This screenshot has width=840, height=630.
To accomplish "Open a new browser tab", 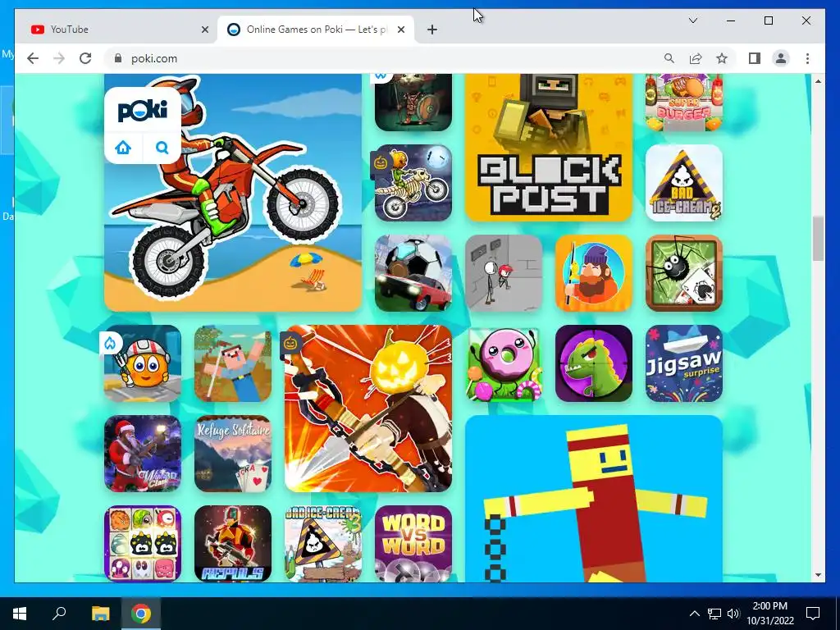I will pos(432,30).
